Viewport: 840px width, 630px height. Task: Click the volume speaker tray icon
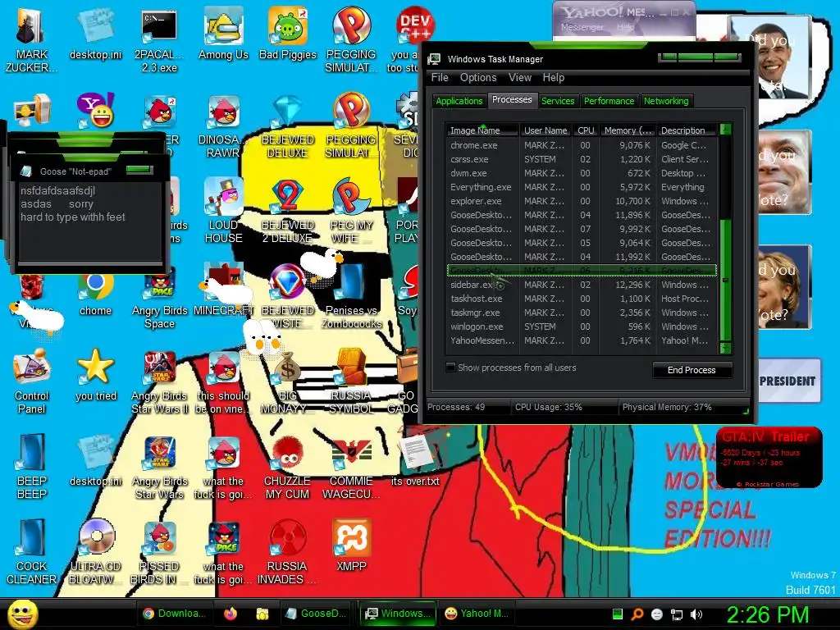point(696,614)
